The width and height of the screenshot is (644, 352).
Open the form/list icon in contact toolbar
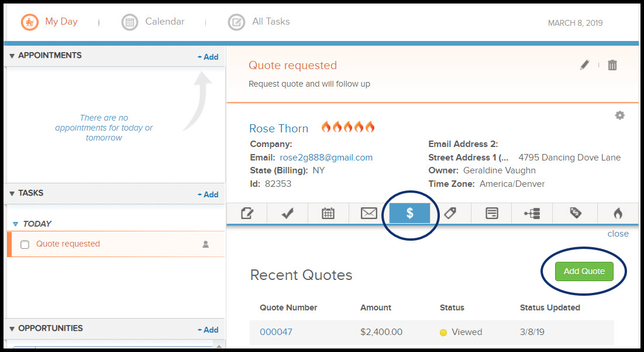491,213
